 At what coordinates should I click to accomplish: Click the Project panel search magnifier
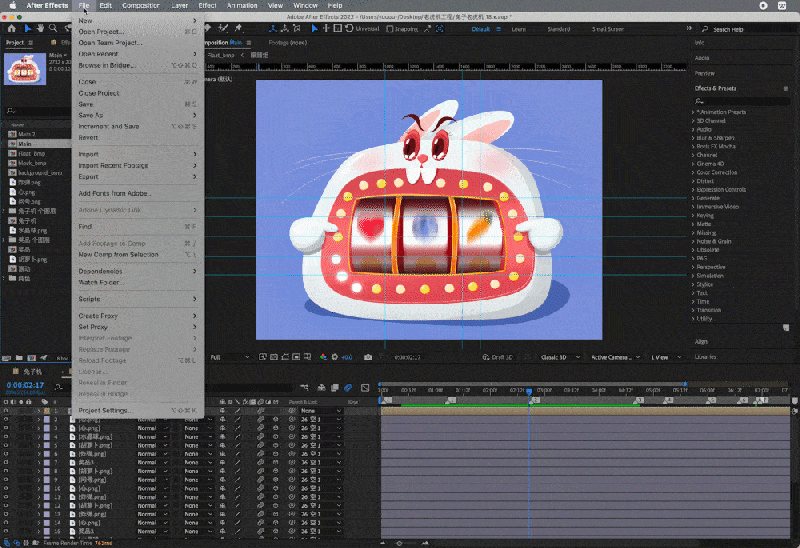coord(10,111)
